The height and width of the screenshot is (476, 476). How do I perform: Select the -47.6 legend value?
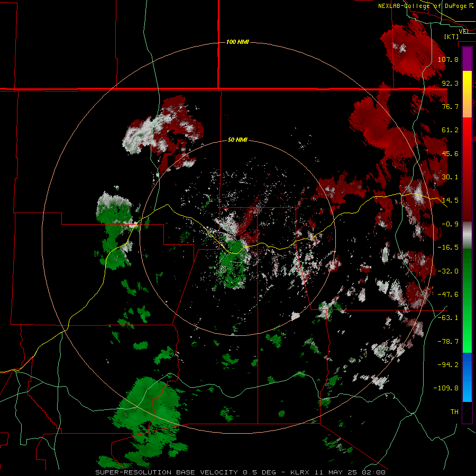pos(448,295)
